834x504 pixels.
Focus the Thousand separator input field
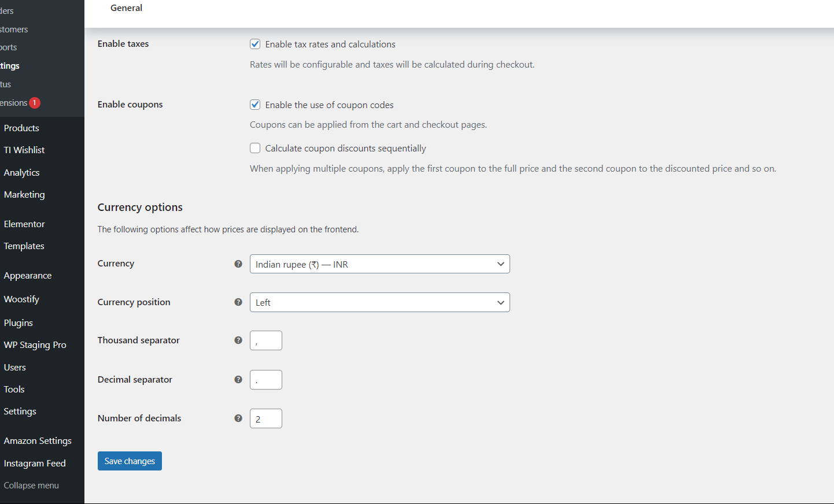pos(266,340)
